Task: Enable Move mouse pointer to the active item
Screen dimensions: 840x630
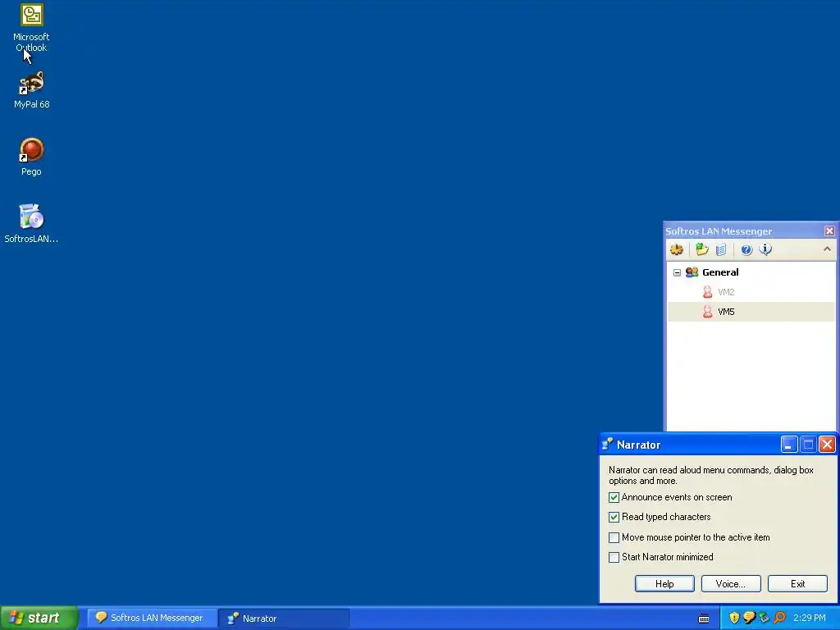Action: coord(614,537)
